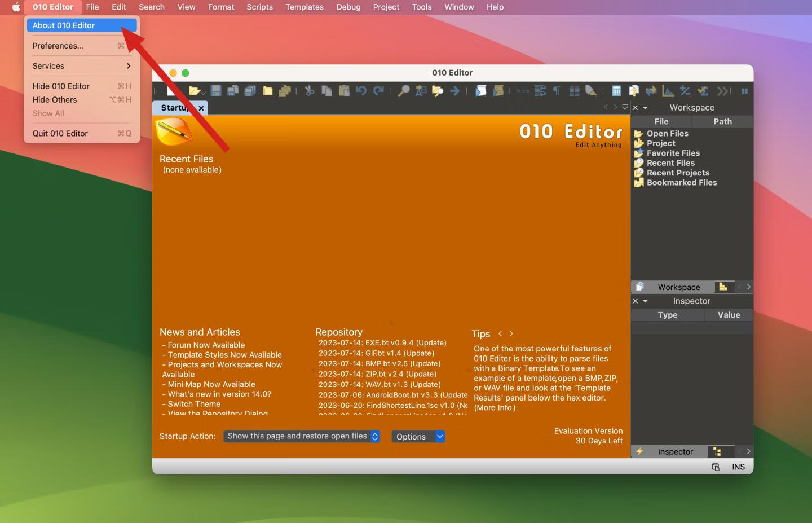Image resolution: width=812 pixels, height=523 pixels.
Task: Click the document with question mark icon
Action: pos(633,91)
